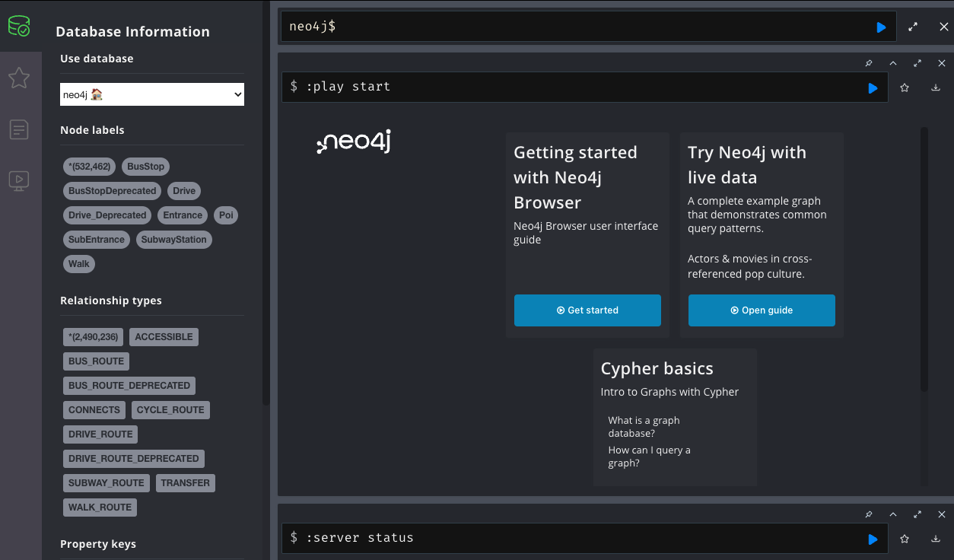
Task: Click the neo4j logo in guide
Action: coord(354,142)
